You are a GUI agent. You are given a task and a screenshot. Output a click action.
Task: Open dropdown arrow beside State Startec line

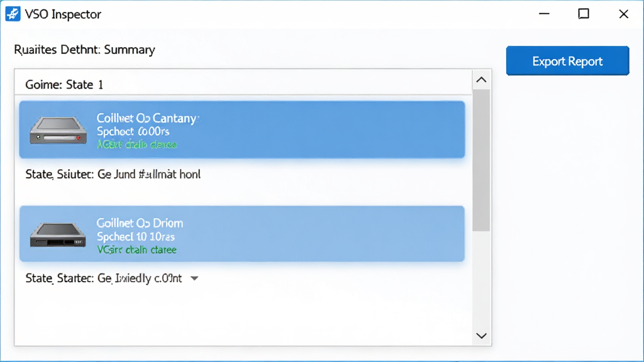pyautogui.click(x=194, y=278)
